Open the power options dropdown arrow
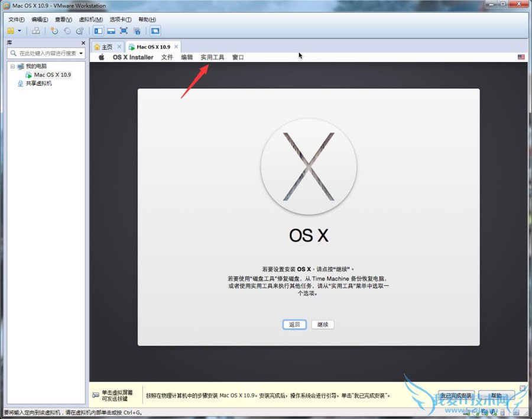Image resolution: width=532 pixels, height=419 pixels. coord(20,31)
